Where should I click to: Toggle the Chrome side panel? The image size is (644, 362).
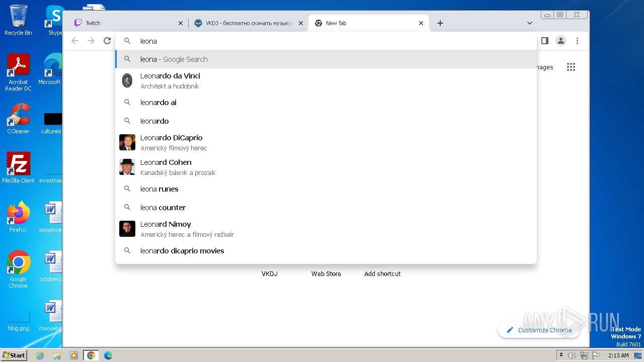[x=544, y=41]
